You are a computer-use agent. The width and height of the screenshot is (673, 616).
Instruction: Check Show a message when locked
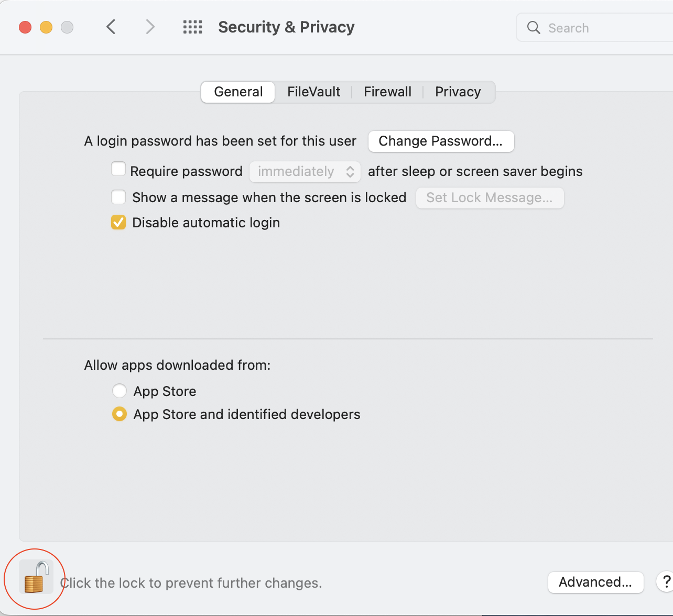(118, 197)
